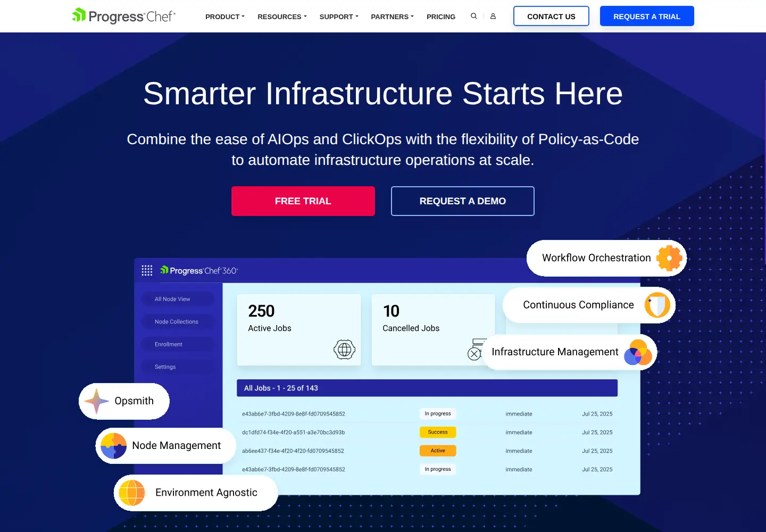The image size is (766, 532).
Task: Click the Success status badge
Action: click(x=438, y=432)
